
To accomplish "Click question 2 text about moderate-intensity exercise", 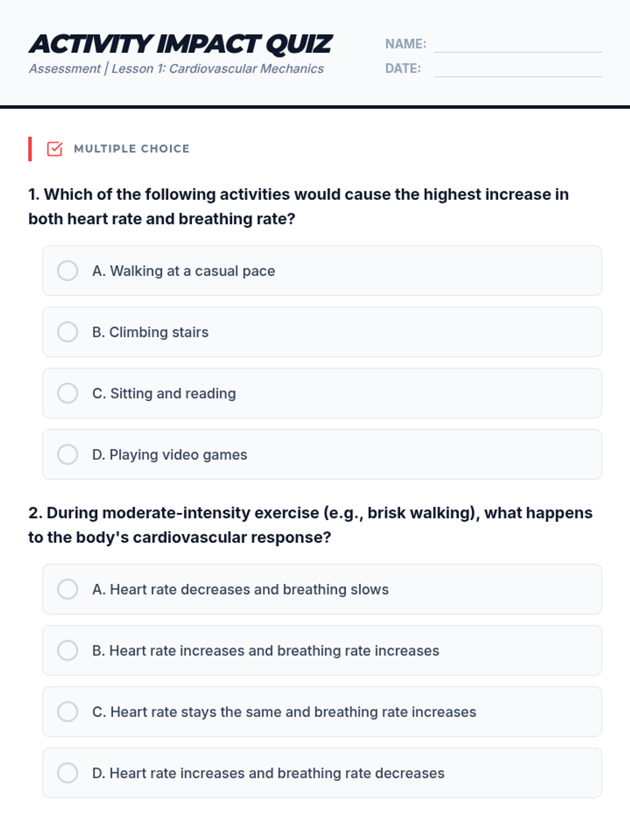I will (310, 525).
